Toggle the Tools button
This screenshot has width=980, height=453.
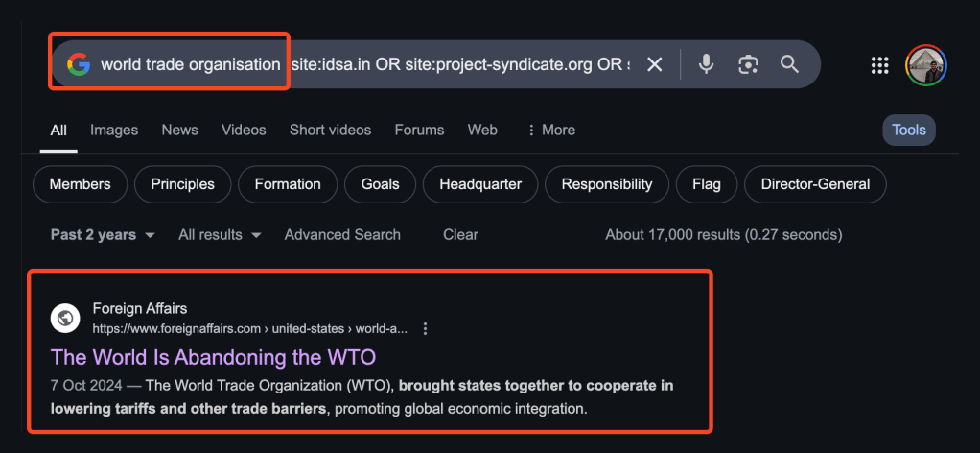908,130
